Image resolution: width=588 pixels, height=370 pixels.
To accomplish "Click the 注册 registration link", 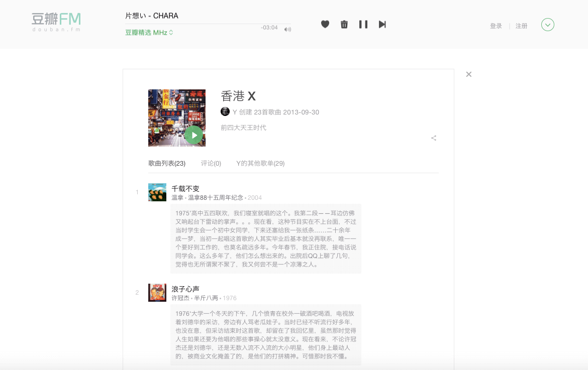I will point(521,26).
